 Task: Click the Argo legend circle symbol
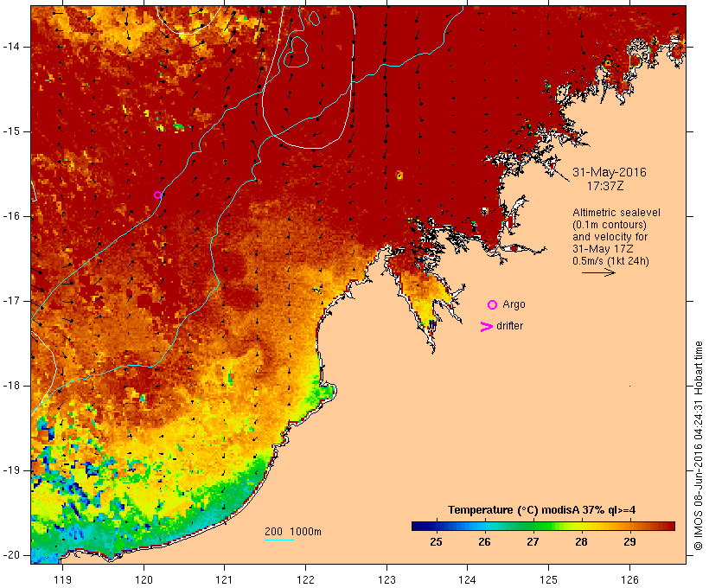[493, 305]
